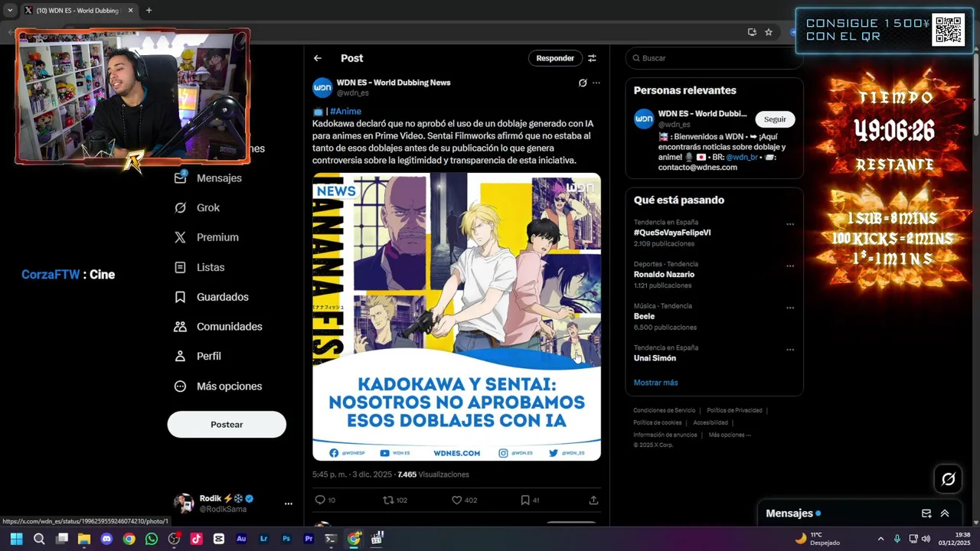Open the WDN ES profile avatar on the post
Screen dimensions: 980x551
[322, 87]
